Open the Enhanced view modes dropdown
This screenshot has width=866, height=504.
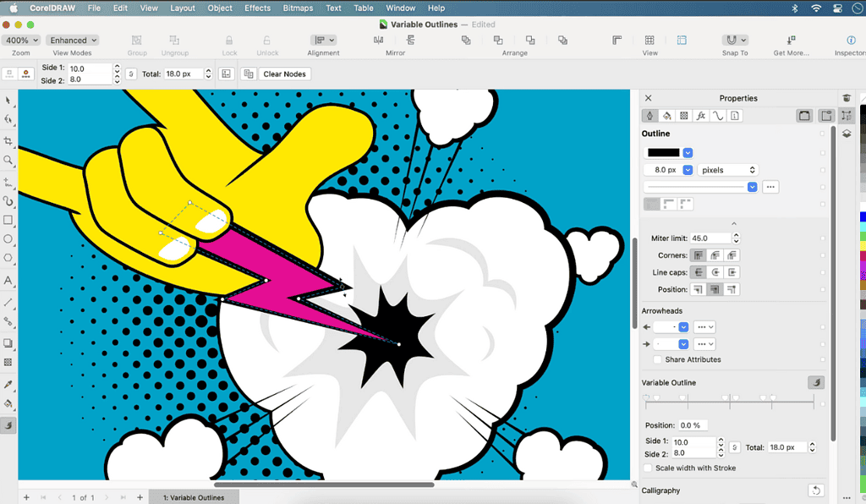73,41
